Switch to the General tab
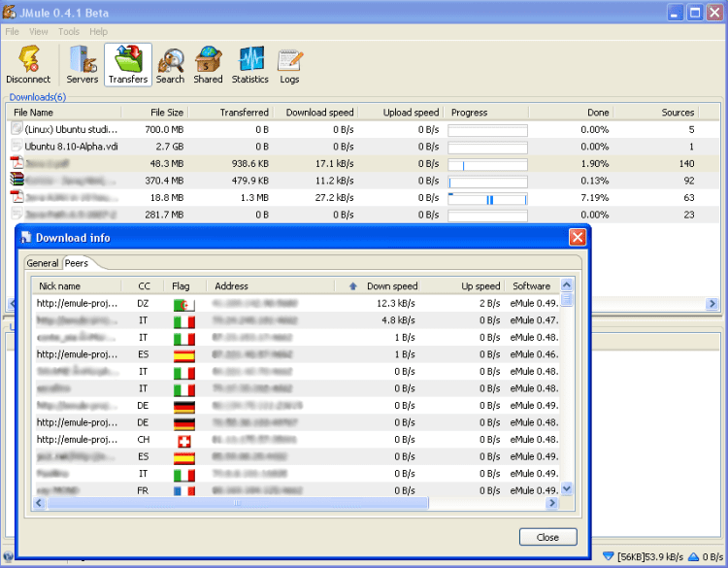Viewport: 728px width, 568px height. coord(43,263)
